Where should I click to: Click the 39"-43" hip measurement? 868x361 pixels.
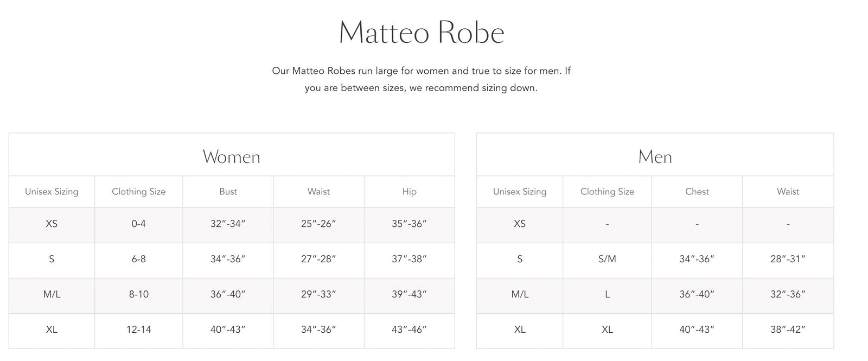tap(409, 294)
